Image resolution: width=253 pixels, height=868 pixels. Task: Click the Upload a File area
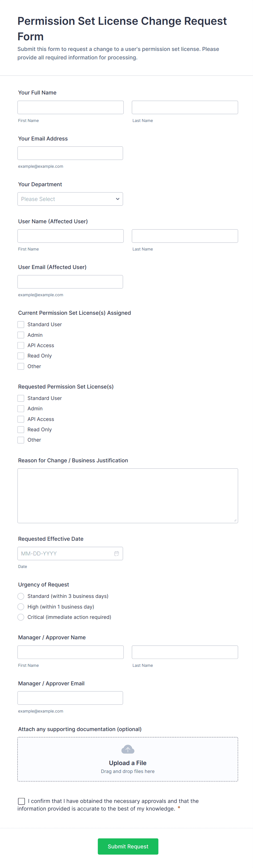click(128, 763)
